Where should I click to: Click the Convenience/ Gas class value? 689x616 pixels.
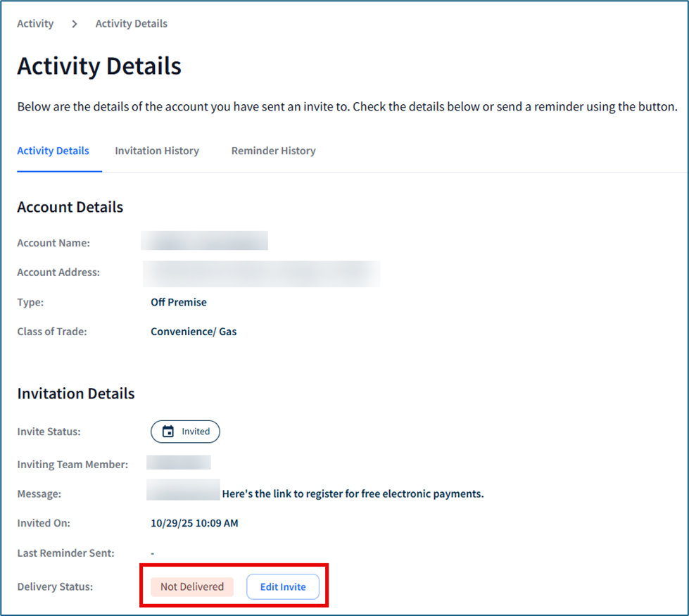click(x=194, y=332)
